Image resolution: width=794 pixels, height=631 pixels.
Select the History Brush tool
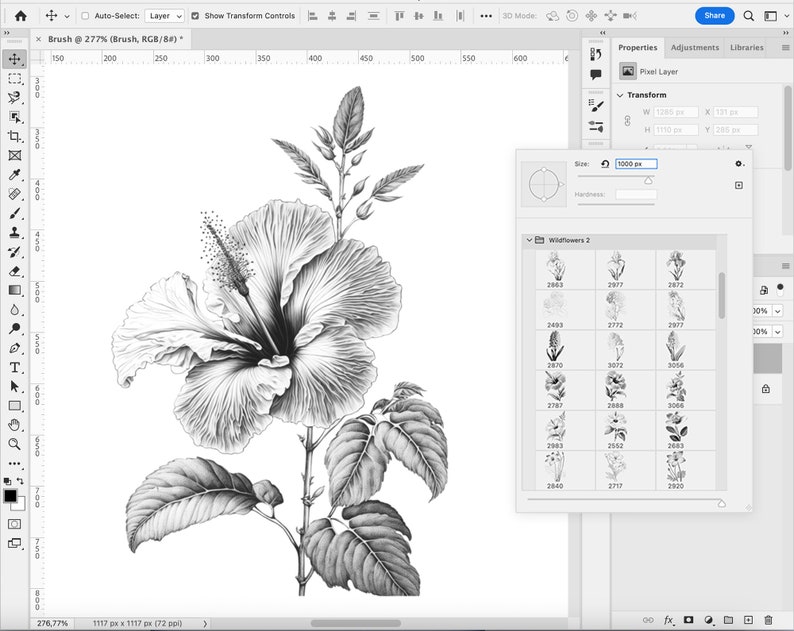pos(14,252)
